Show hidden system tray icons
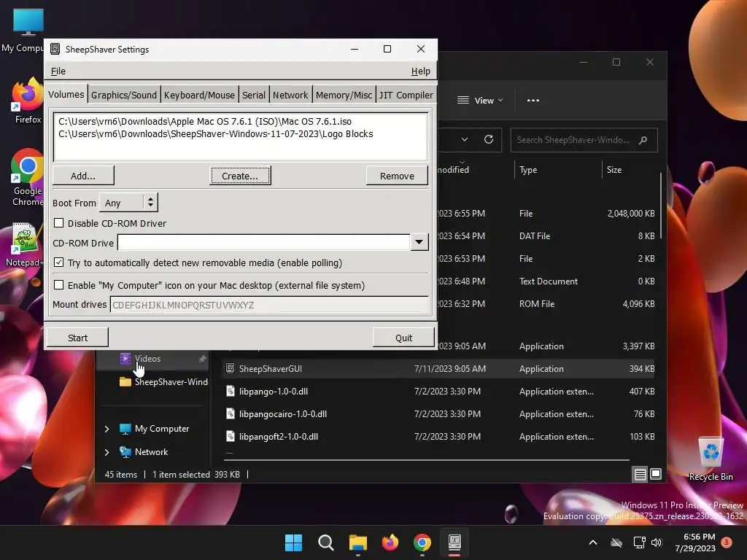Viewport: 747px width, 560px height. pos(592,542)
